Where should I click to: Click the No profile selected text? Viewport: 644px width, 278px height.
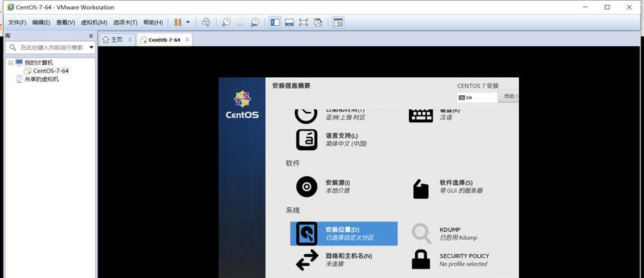point(463,264)
